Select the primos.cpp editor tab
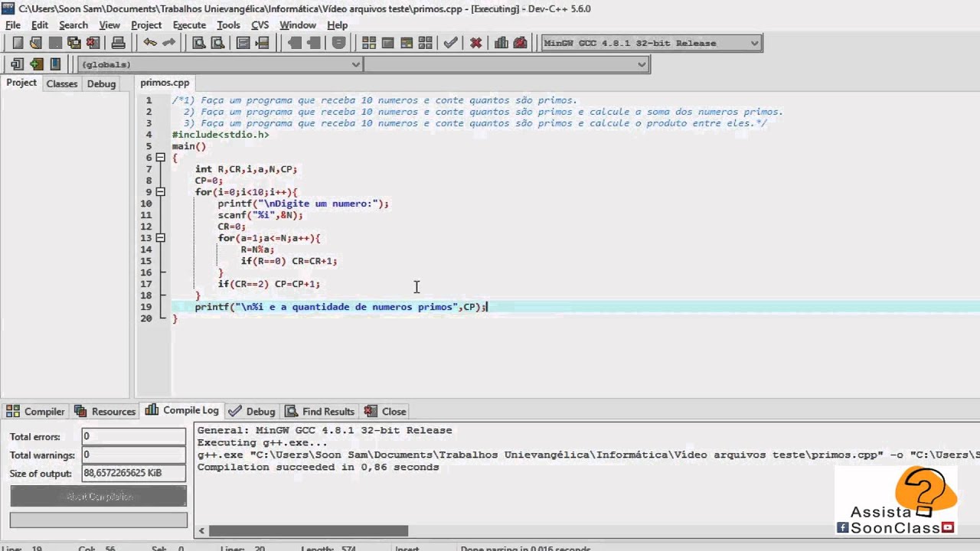980x551 pixels. 165,83
